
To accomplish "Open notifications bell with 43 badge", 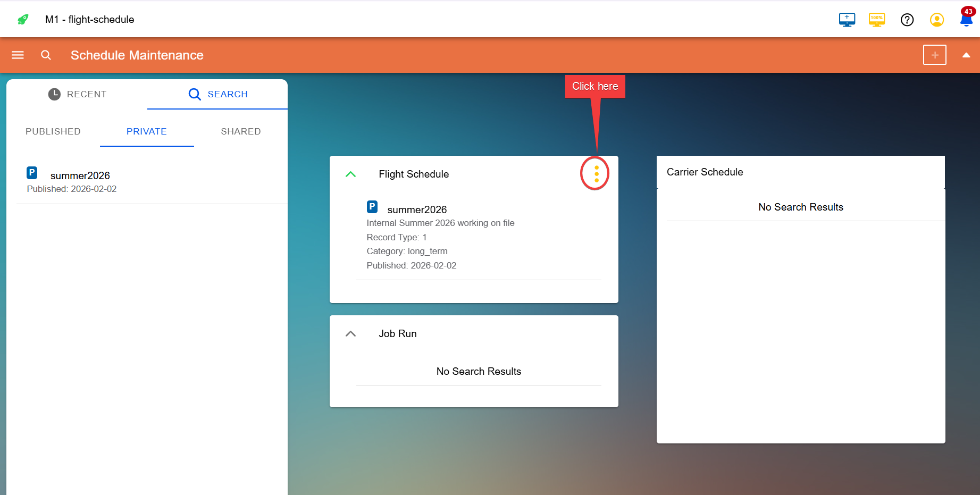I will coord(967,18).
